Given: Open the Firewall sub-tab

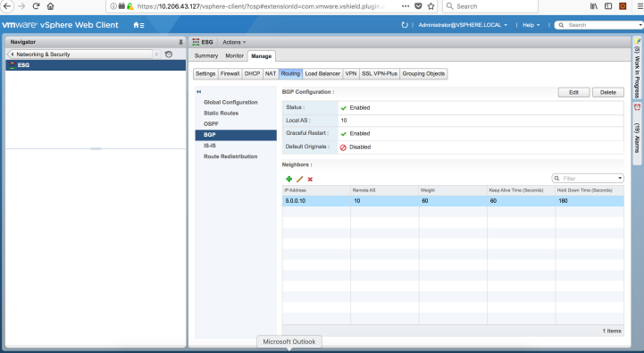Looking at the screenshot, I should tap(230, 73).
